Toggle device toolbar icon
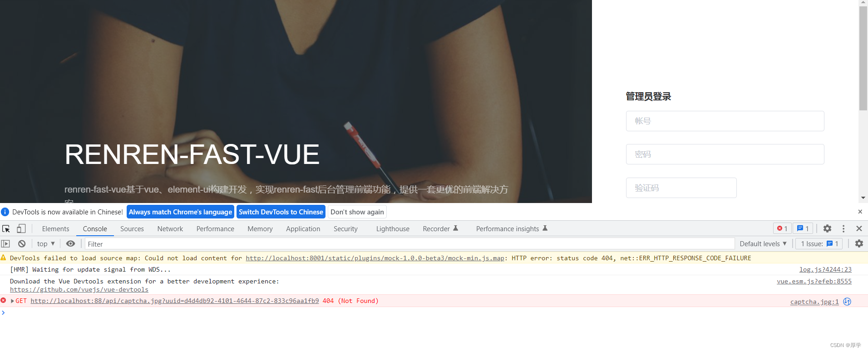 [21, 229]
